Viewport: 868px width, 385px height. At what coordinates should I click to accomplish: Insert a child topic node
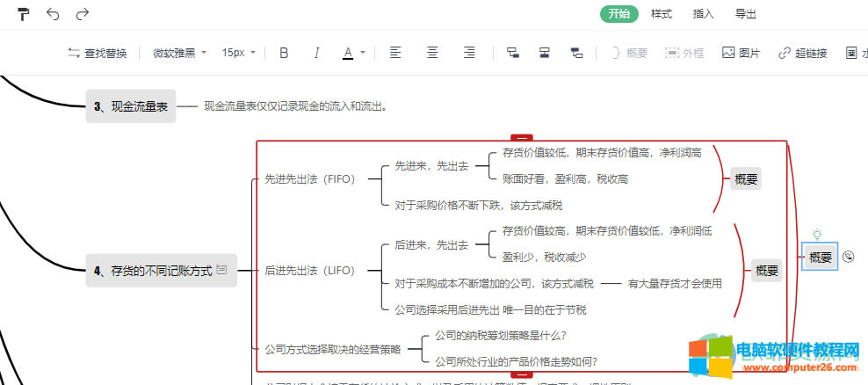point(512,53)
